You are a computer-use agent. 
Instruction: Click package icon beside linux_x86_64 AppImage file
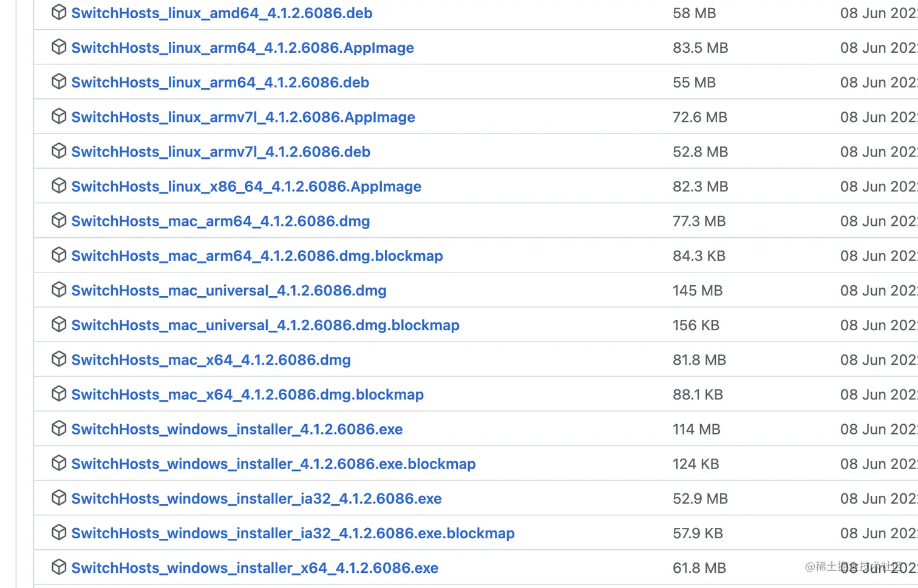59,185
